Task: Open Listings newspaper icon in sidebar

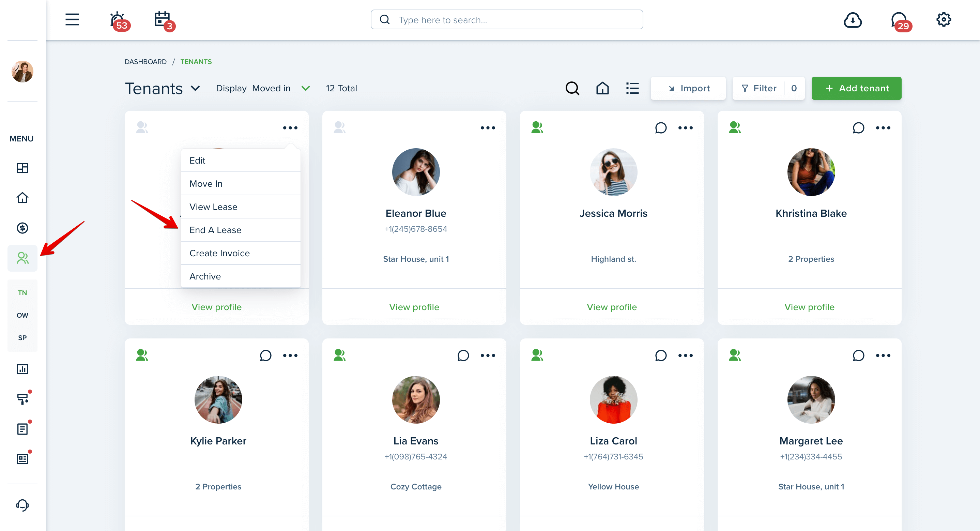Action: tap(22, 459)
